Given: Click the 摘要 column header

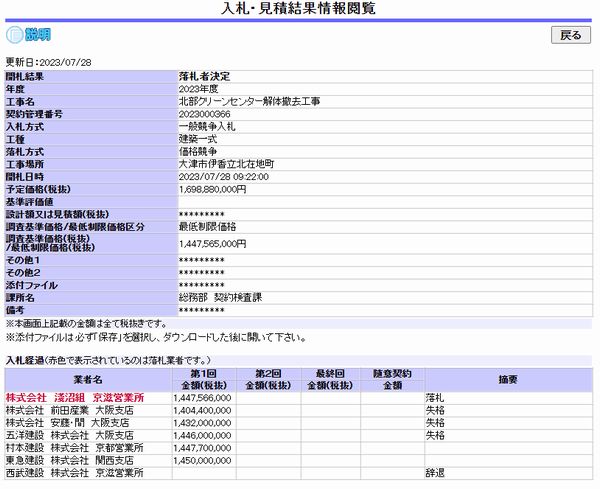Looking at the screenshot, I should pyautogui.click(x=509, y=380).
